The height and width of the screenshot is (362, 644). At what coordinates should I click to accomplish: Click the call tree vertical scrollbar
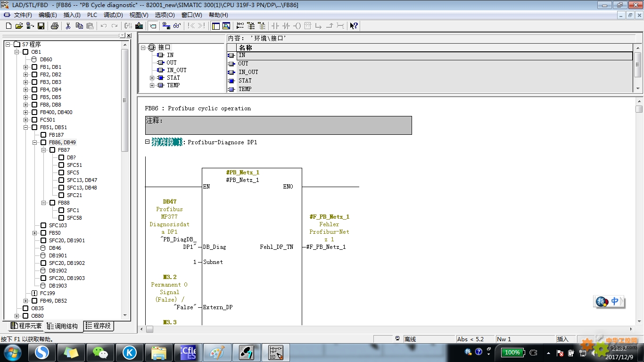click(x=125, y=179)
